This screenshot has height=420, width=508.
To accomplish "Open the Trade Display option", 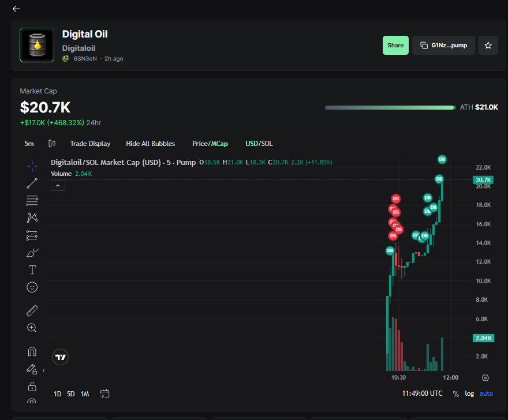I will [90, 144].
